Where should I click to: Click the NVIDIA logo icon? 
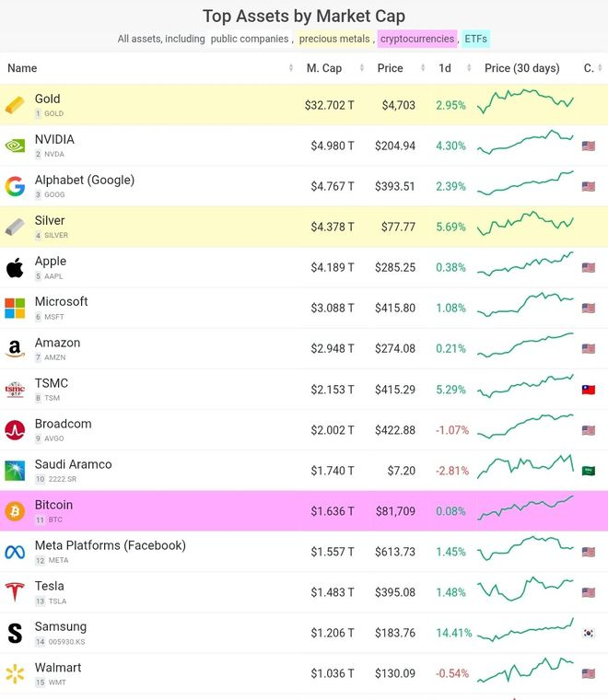tap(15, 146)
